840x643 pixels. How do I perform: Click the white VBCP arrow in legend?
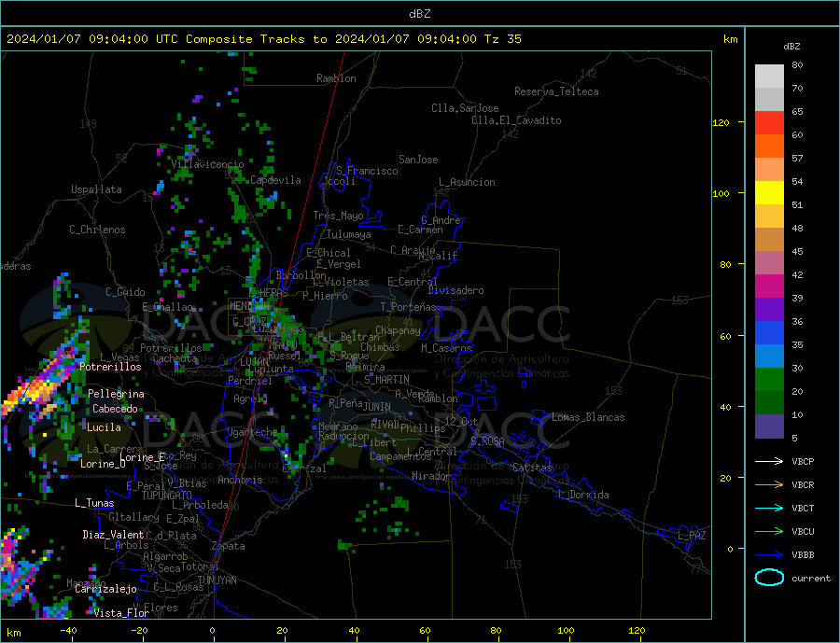pos(771,461)
